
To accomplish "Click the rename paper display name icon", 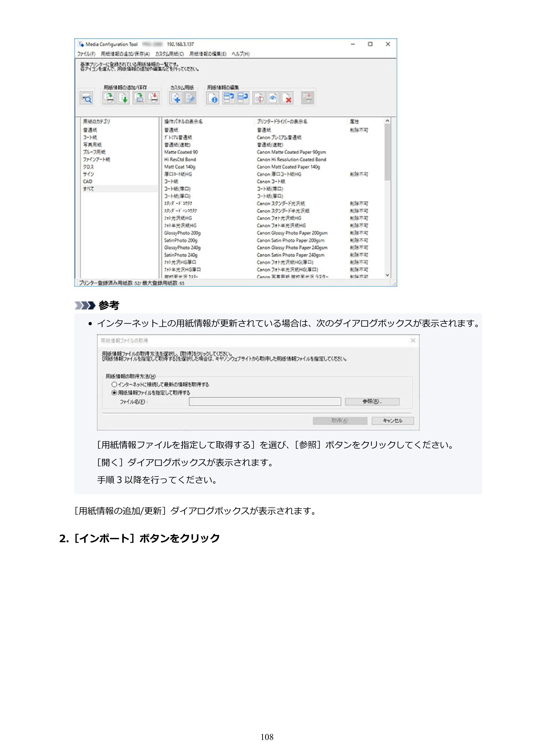I will [x=259, y=98].
